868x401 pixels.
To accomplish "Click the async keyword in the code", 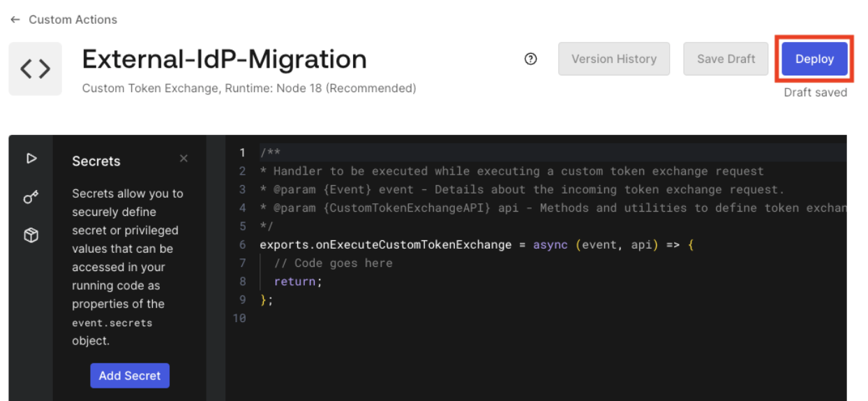I will coord(551,245).
